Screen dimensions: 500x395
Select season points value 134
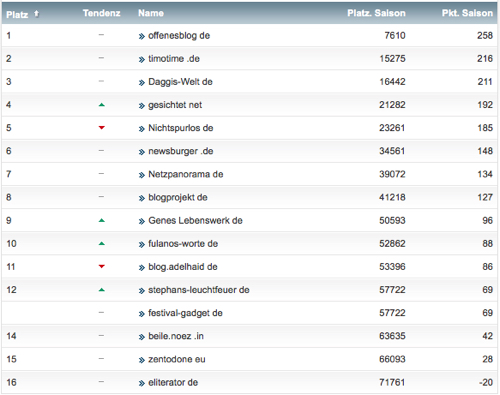point(485,174)
